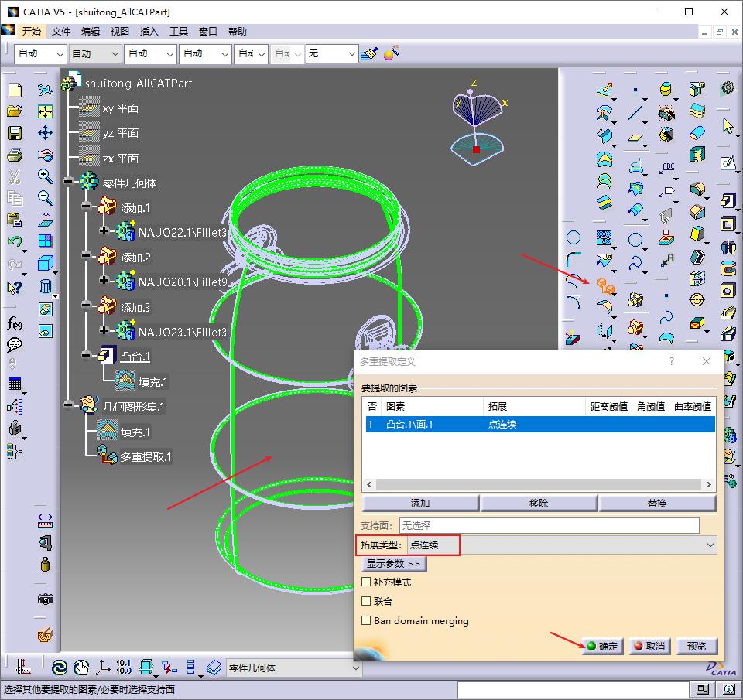
Task: Click the dialog help question mark
Action: tap(672, 361)
